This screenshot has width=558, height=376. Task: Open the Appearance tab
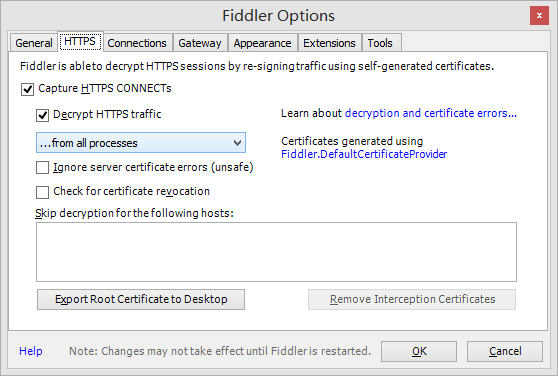pyautogui.click(x=262, y=43)
